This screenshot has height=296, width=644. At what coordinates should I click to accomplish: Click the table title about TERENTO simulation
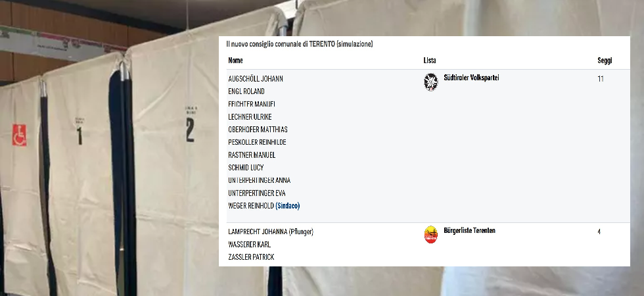click(x=300, y=44)
